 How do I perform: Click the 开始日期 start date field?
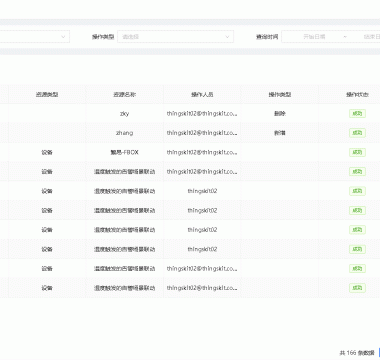pos(314,37)
